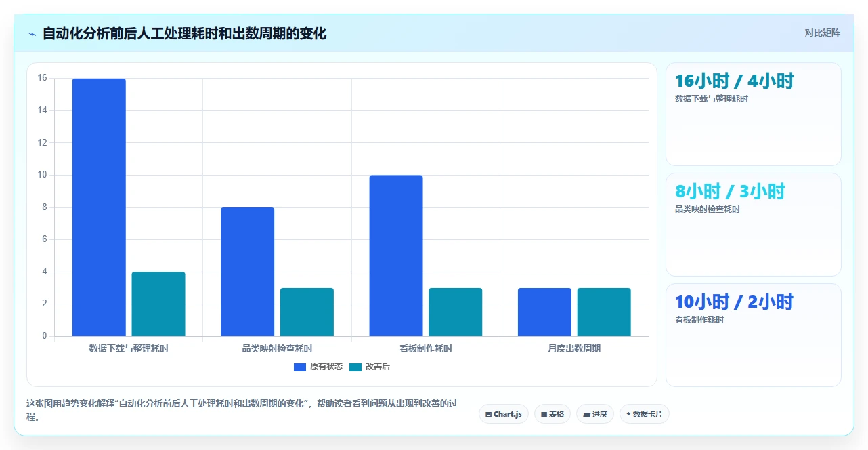The width and height of the screenshot is (868, 450).
Task: Click the 数据下载与整理耗时 axis label
Action: click(129, 348)
